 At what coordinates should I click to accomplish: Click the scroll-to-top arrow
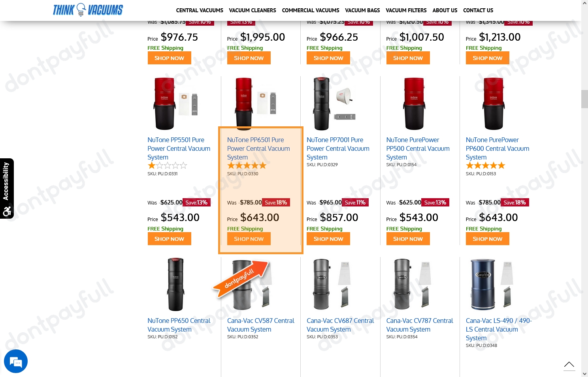point(569,365)
